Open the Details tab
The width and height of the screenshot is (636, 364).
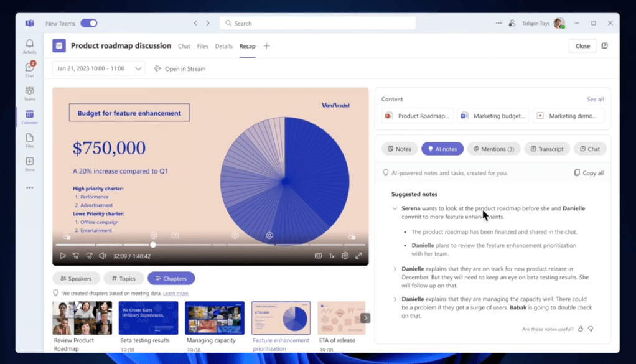coord(223,46)
